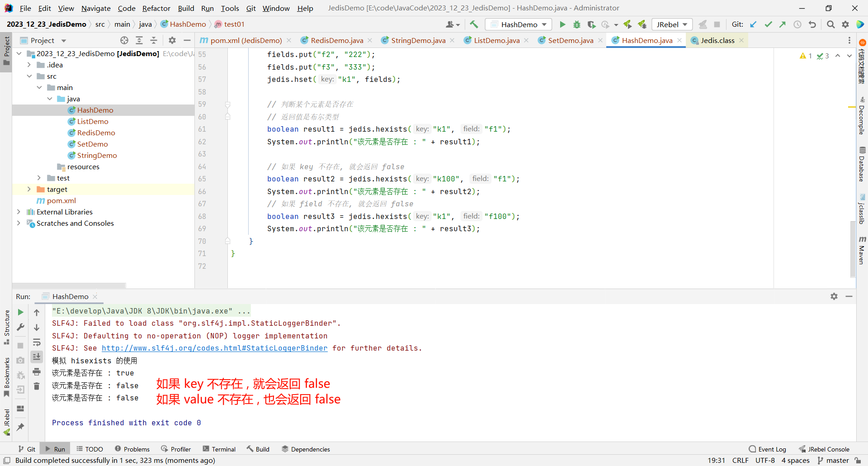Open Run panel wrench settings icon
868x466 pixels.
[20, 327]
